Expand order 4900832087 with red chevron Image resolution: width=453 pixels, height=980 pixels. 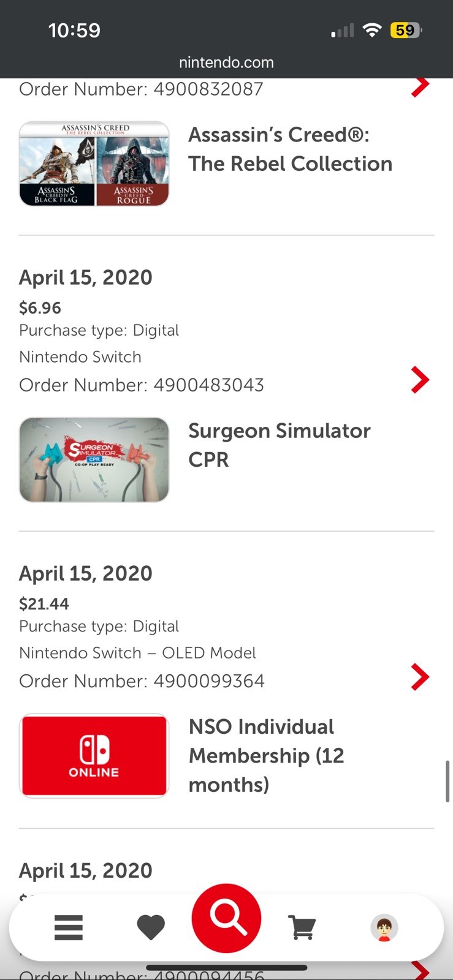tap(420, 87)
